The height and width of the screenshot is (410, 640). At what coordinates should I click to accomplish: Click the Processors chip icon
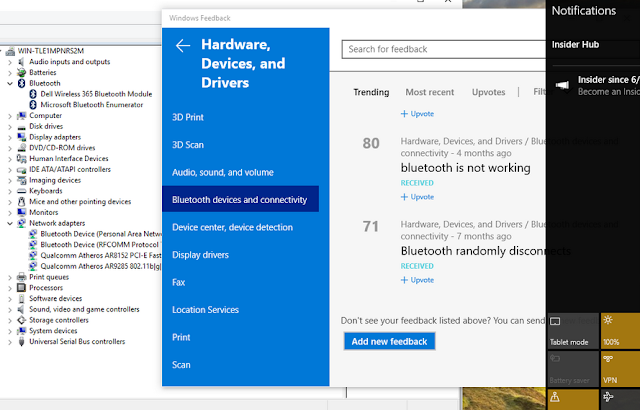point(21,288)
